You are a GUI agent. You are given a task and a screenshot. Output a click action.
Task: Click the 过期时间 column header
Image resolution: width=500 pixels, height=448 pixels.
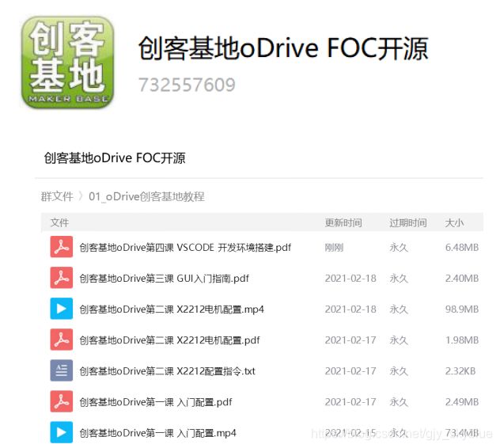408,222
